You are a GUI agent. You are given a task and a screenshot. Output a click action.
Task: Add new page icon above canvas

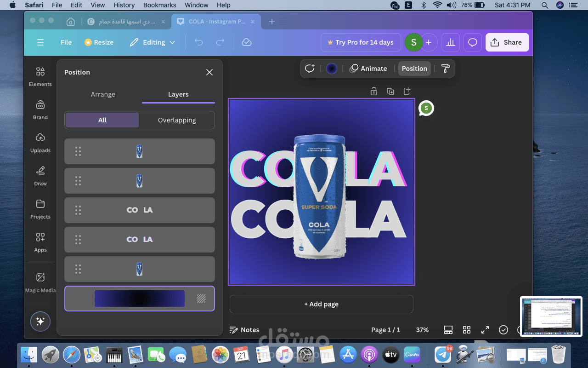pyautogui.click(x=407, y=91)
